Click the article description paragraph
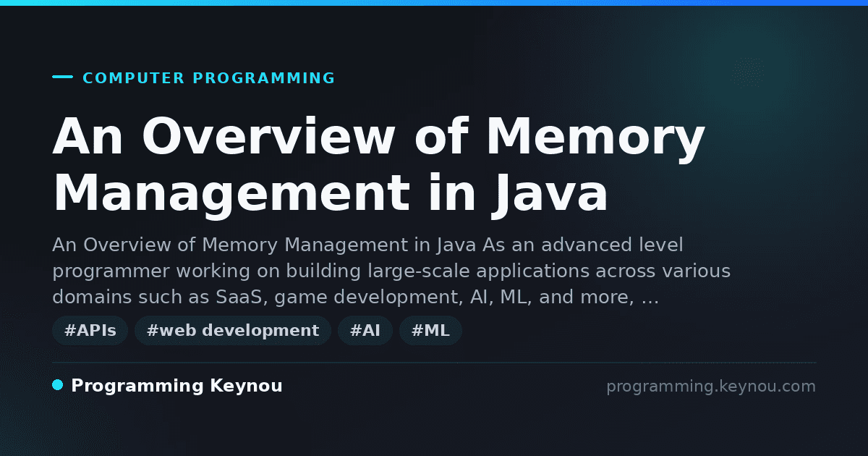 tap(391, 271)
